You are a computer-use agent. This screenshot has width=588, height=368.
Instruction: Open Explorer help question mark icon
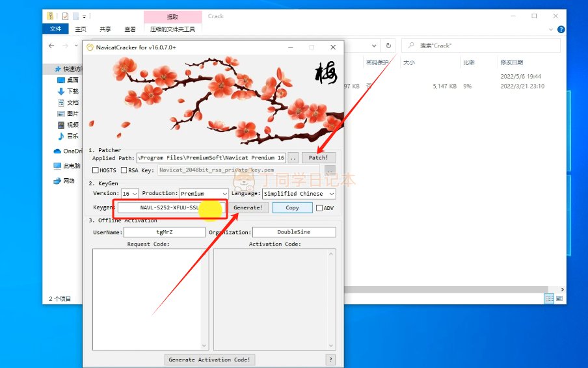(x=561, y=29)
